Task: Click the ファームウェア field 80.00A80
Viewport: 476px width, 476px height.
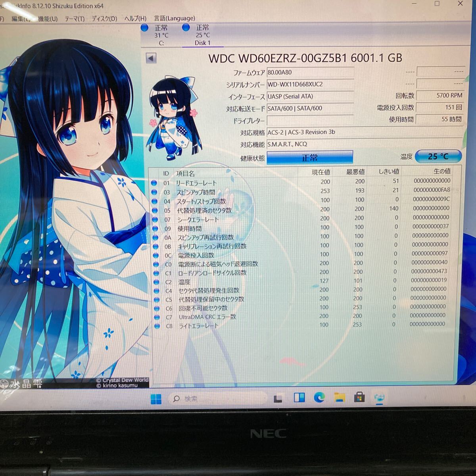Action: (310, 73)
